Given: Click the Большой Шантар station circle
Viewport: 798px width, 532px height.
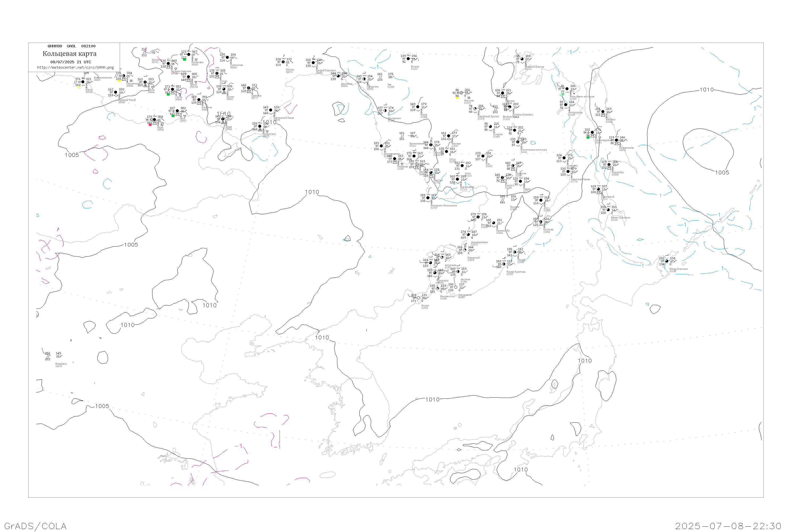Looking at the screenshot, I should [x=522, y=59].
